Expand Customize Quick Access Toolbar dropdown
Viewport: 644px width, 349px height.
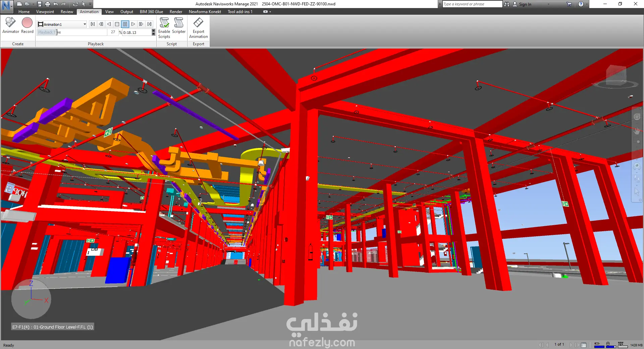click(90, 4)
